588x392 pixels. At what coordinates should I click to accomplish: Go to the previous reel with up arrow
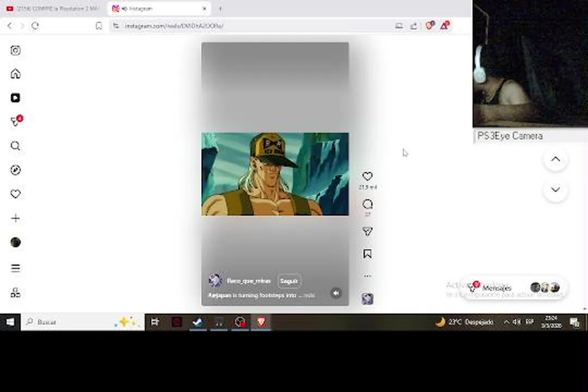coord(555,160)
